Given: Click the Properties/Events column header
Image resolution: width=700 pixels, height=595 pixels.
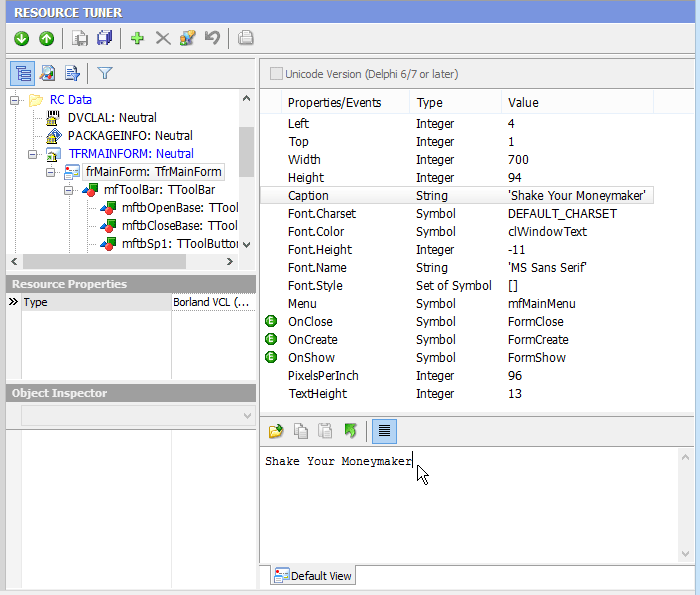Looking at the screenshot, I should (x=335, y=102).
